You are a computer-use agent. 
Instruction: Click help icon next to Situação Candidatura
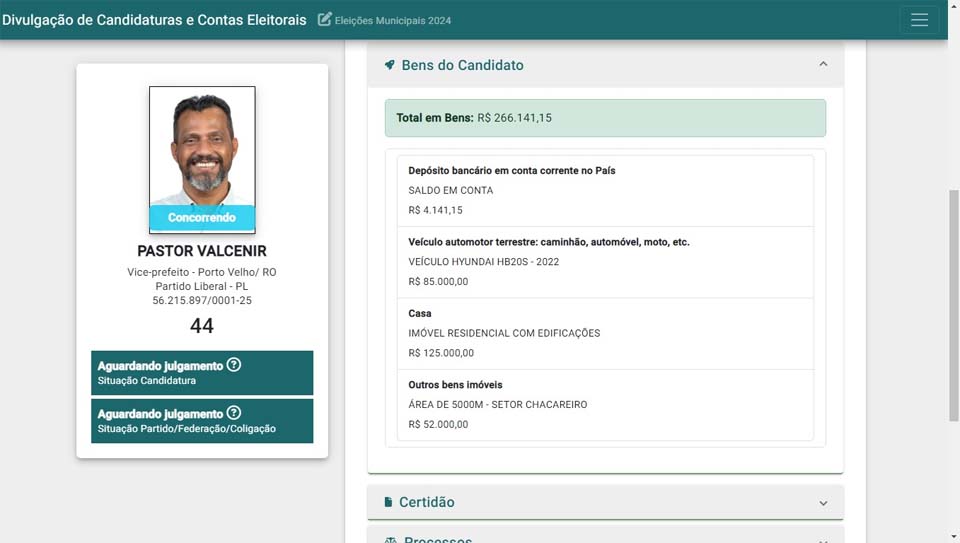pyautogui.click(x=234, y=365)
